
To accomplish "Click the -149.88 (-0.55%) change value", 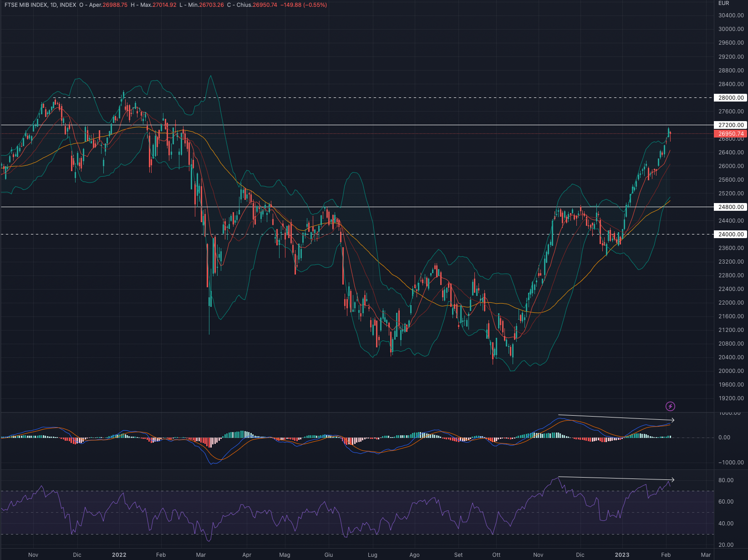I will tap(304, 5).
